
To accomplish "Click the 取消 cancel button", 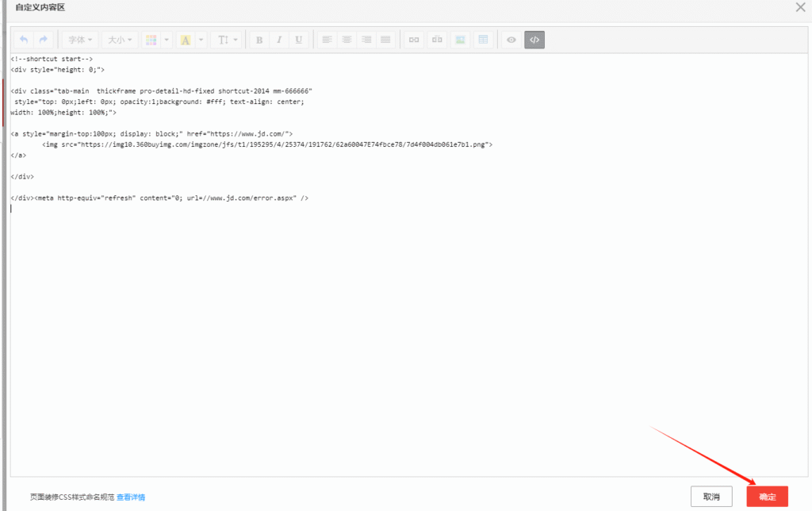I will click(711, 497).
